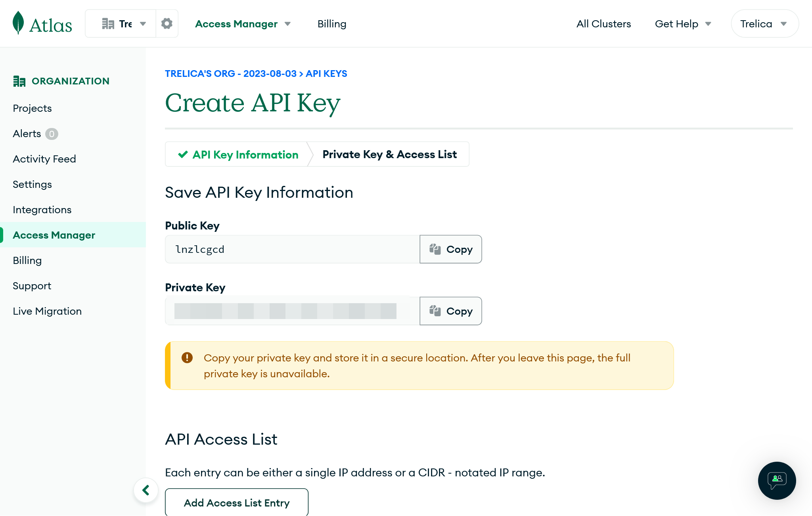812x516 pixels.
Task: Click the Alerts count badge
Action: 52,134
